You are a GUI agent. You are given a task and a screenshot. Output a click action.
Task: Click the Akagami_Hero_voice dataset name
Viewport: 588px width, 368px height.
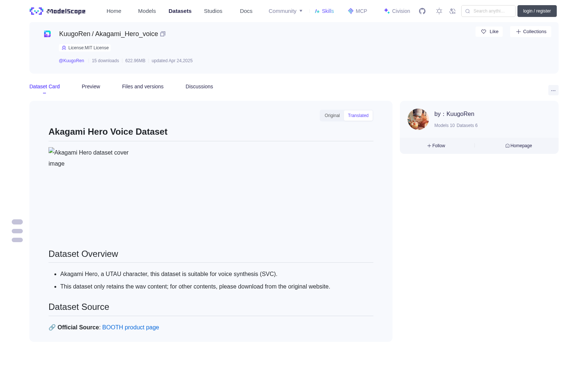[x=126, y=34]
